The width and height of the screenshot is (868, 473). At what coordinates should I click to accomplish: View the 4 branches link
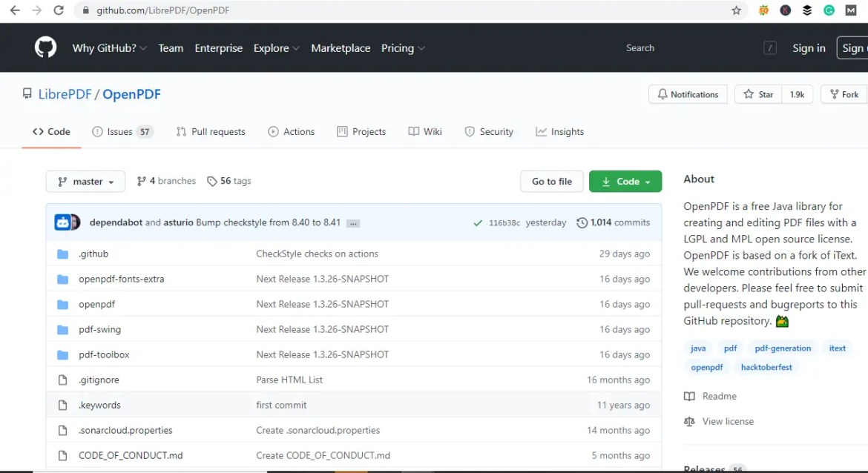click(x=166, y=181)
